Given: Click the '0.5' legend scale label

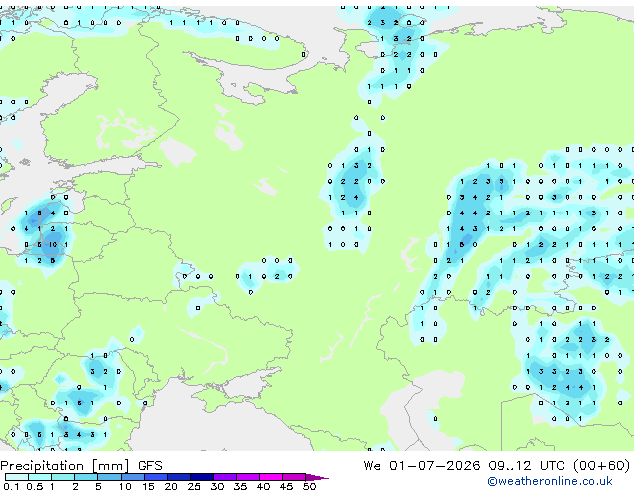Looking at the screenshot, I should click(35, 486).
